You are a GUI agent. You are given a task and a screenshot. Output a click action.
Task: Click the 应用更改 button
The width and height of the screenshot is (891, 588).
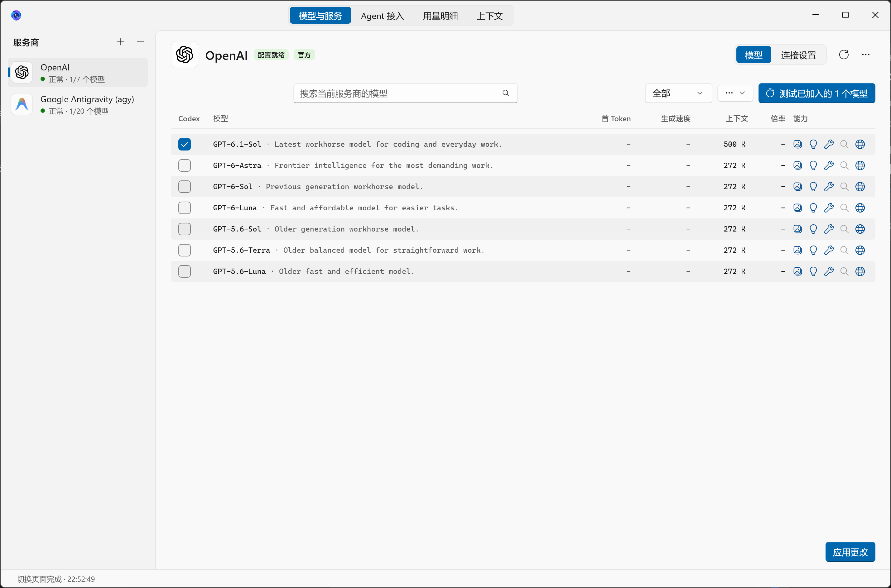850,552
